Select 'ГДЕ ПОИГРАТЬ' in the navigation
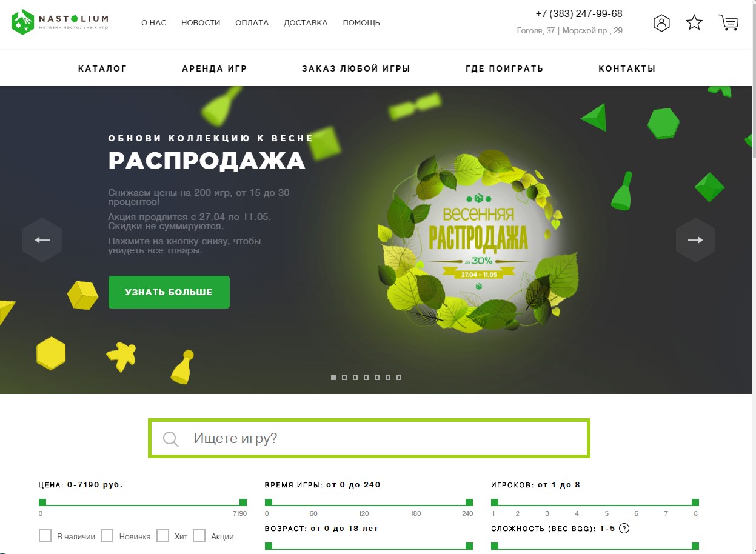This screenshot has height=554, width=756. (x=504, y=68)
